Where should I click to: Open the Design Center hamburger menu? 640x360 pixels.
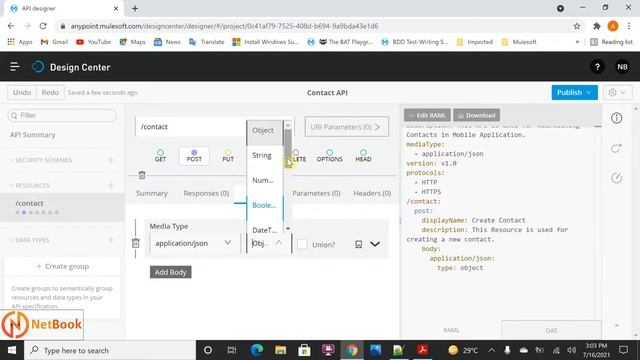tap(15, 67)
